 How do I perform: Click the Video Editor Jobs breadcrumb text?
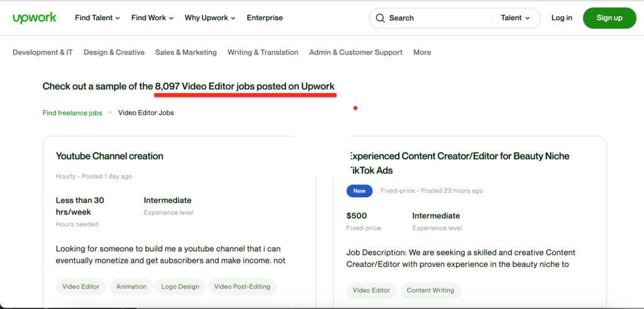(x=146, y=113)
